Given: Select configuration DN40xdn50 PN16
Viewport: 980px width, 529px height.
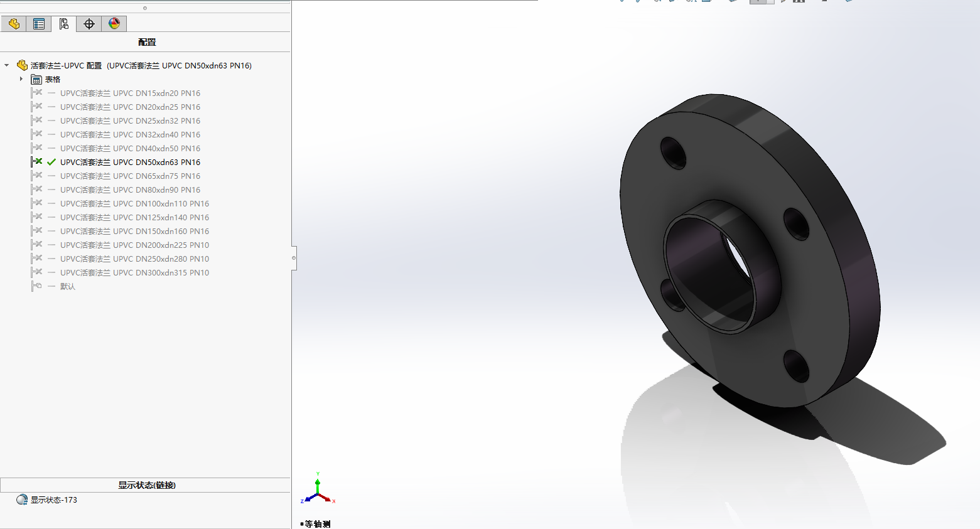Looking at the screenshot, I should tap(130, 148).
